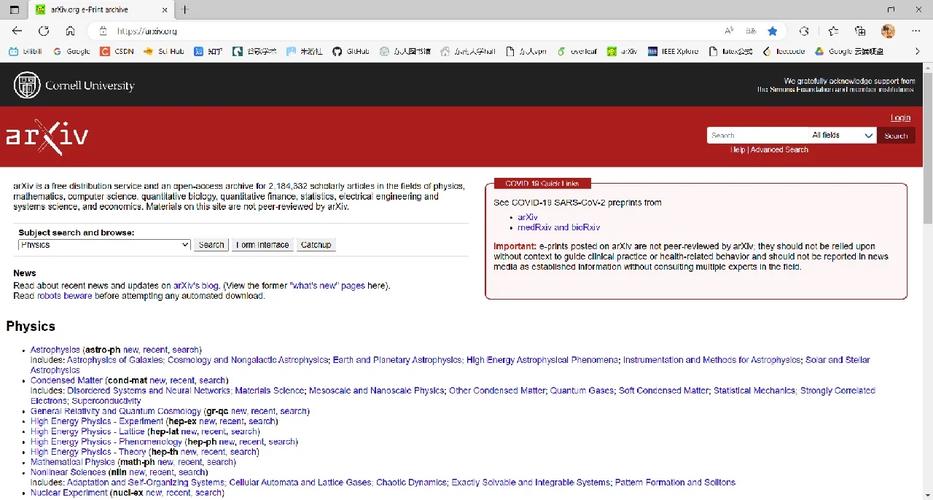Viewport: 933px width, 500px height.
Task: Open the translate page icon
Action: pos(751,31)
